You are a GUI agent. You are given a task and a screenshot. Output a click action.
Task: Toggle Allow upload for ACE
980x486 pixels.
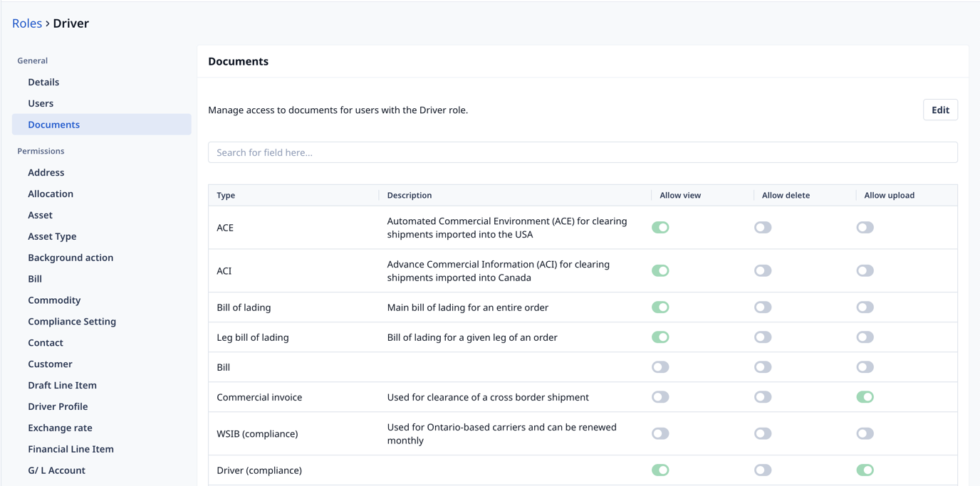[865, 228]
